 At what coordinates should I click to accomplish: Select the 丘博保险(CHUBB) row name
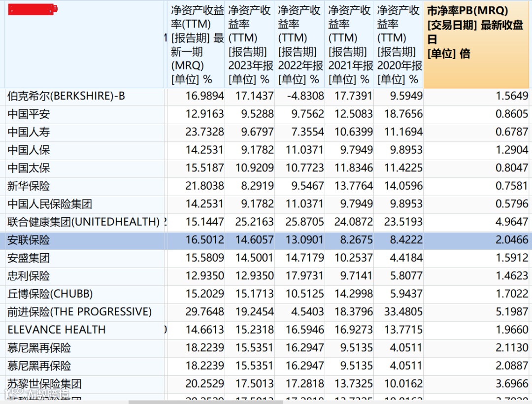coord(50,294)
